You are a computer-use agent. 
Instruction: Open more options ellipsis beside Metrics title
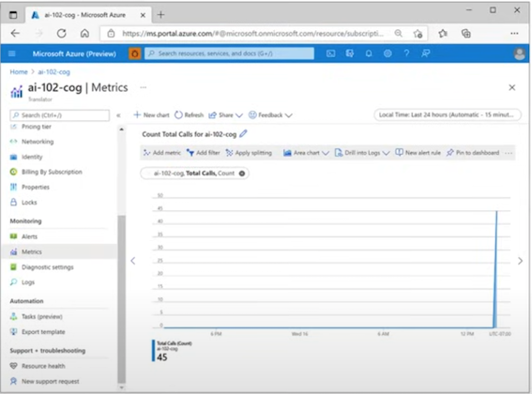[x=144, y=87]
